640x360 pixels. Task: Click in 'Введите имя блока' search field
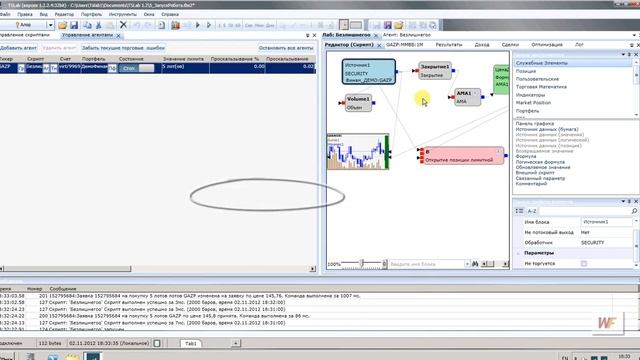coord(427,264)
